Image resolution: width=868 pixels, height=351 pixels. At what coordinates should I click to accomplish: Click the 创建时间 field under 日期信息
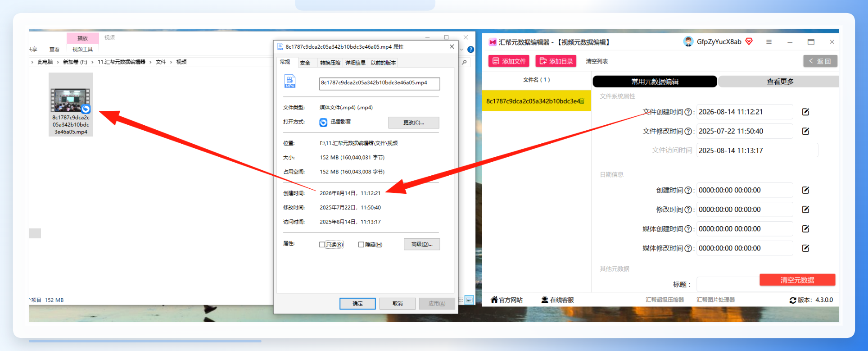coord(745,190)
